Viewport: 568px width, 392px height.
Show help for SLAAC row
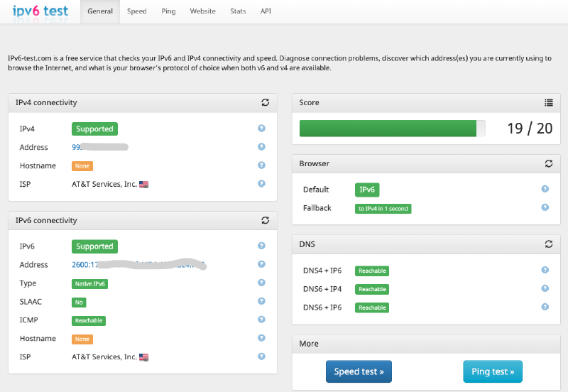pyautogui.click(x=261, y=301)
